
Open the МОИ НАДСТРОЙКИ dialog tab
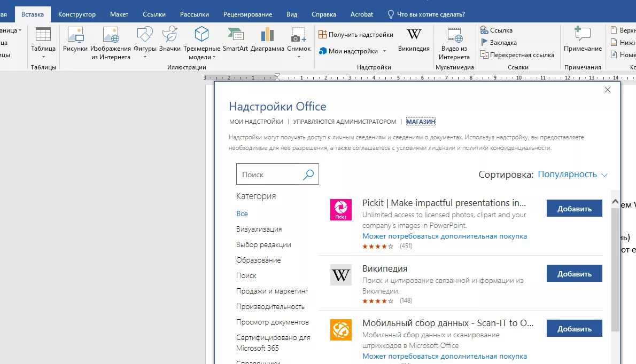[x=256, y=122]
